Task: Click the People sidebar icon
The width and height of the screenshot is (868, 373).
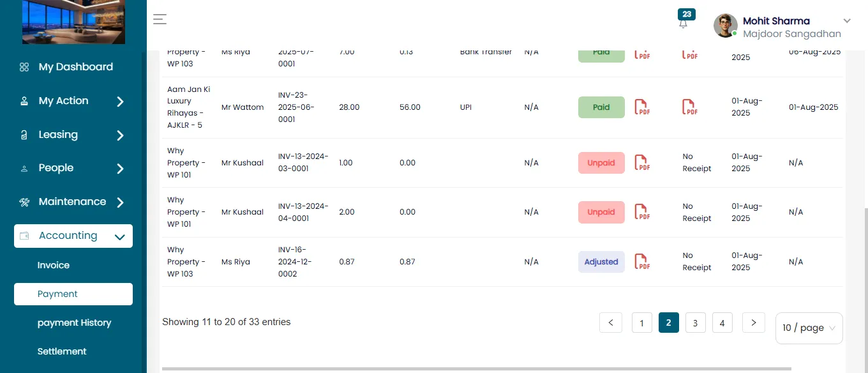Action: point(24,169)
